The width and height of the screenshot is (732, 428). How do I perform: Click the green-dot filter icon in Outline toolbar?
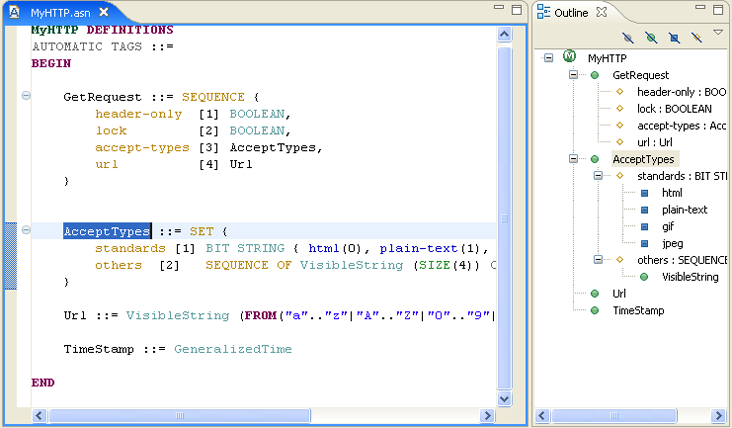click(651, 38)
